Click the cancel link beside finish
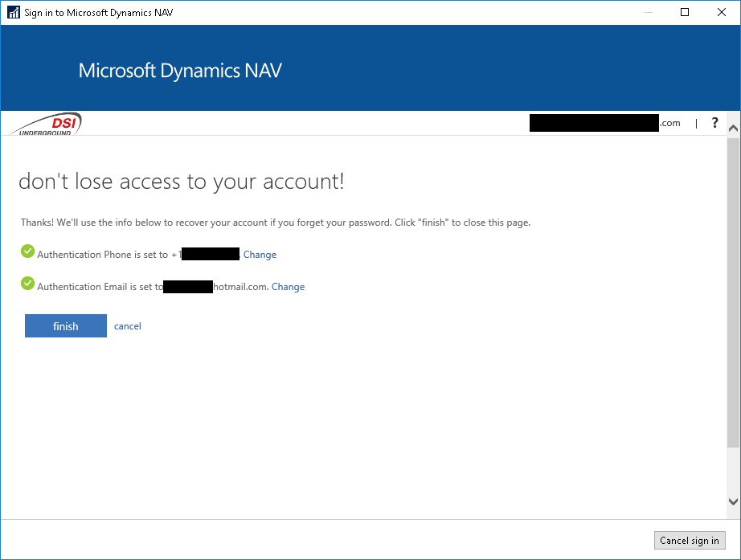This screenshot has height=560, width=741. coord(128,326)
